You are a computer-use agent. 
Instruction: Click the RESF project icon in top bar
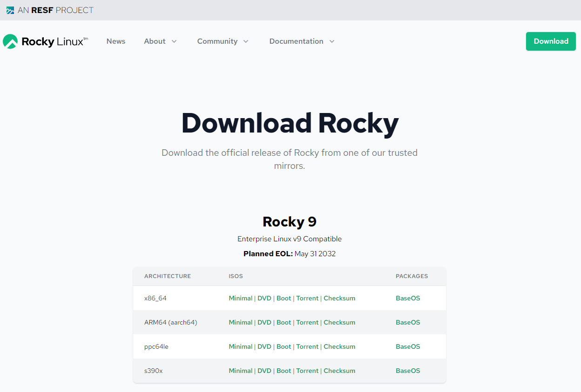click(x=9, y=9)
